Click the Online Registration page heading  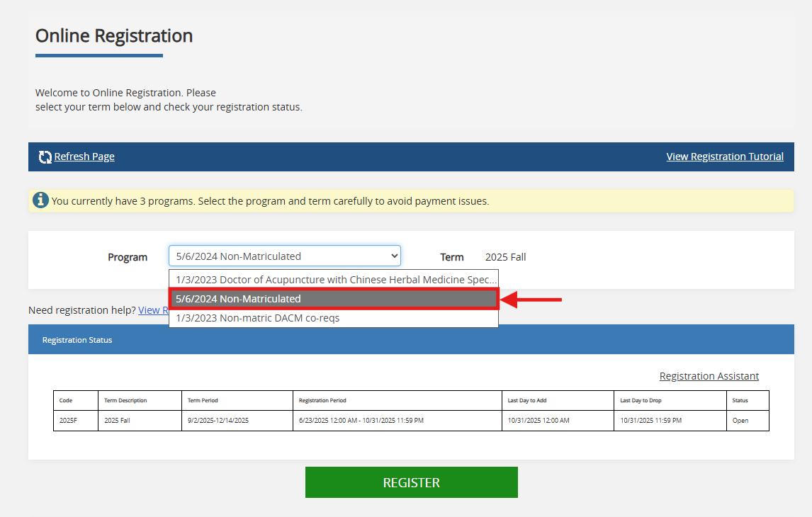[114, 36]
